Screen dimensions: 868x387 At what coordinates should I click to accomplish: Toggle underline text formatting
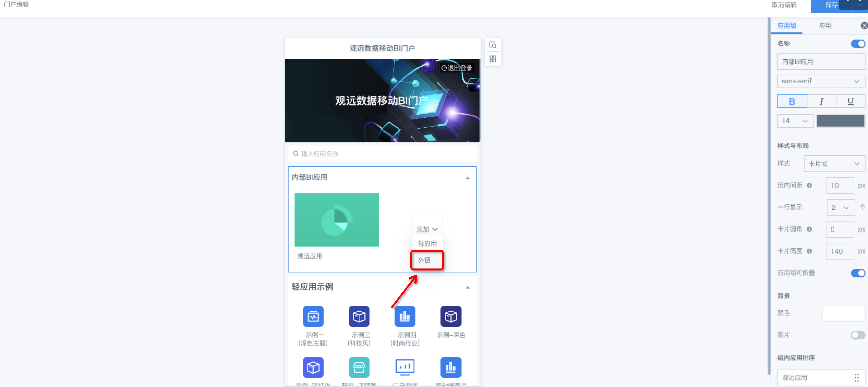(850, 101)
